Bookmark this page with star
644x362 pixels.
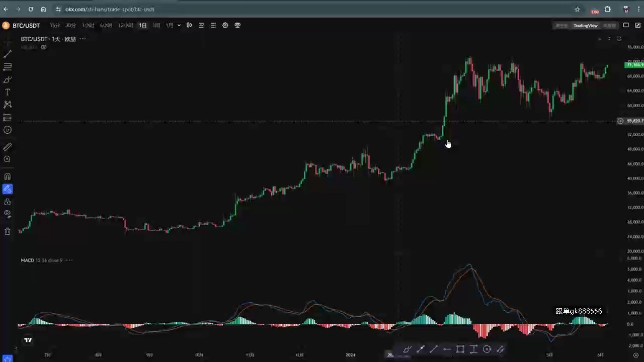(577, 9)
